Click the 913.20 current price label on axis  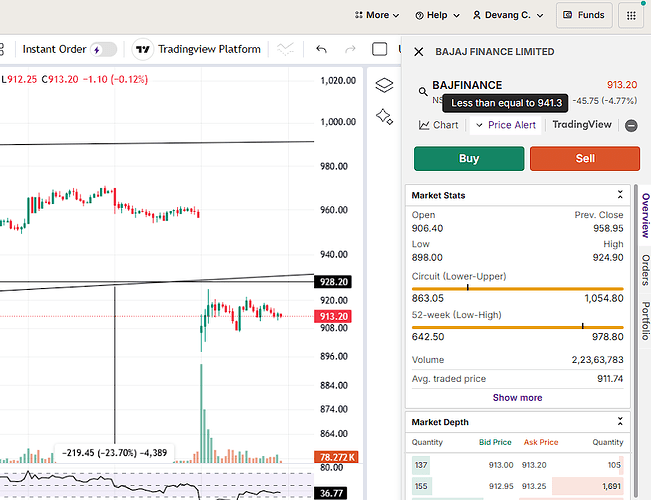point(333,316)
